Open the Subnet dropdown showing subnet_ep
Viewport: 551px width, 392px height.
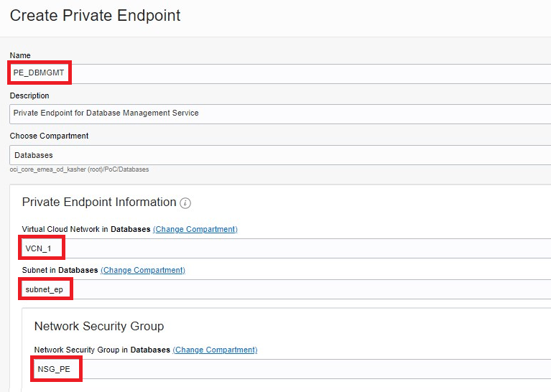[287, 289]
